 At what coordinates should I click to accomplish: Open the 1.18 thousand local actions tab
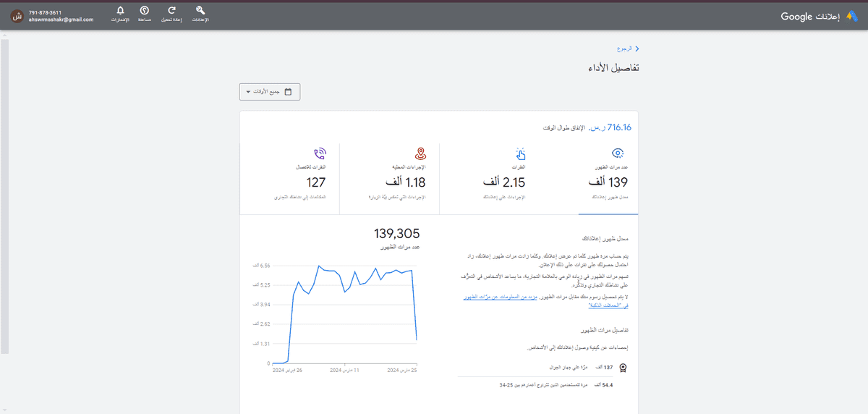coord(389,177)
